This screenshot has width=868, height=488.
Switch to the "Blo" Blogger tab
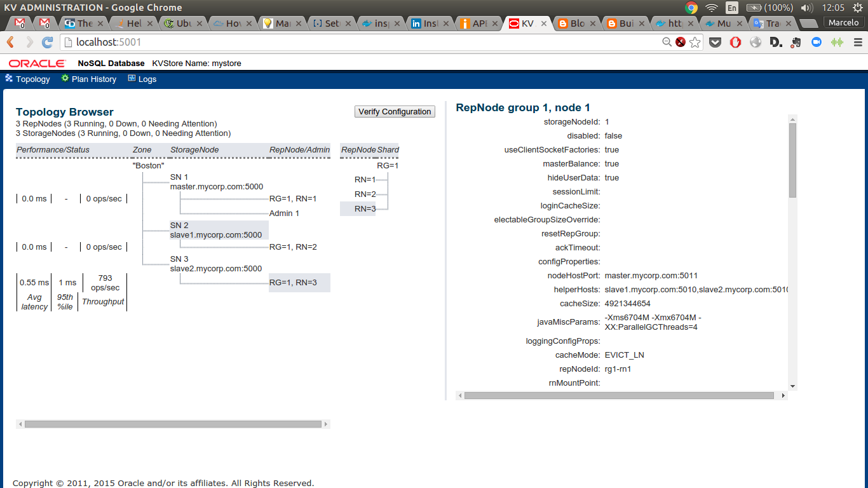click(x=574, y=24)
